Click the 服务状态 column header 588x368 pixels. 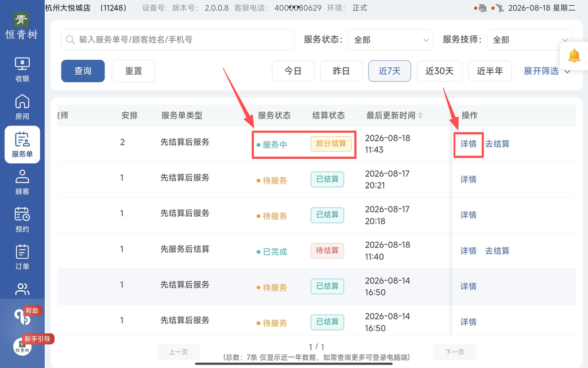pos(274,115)
